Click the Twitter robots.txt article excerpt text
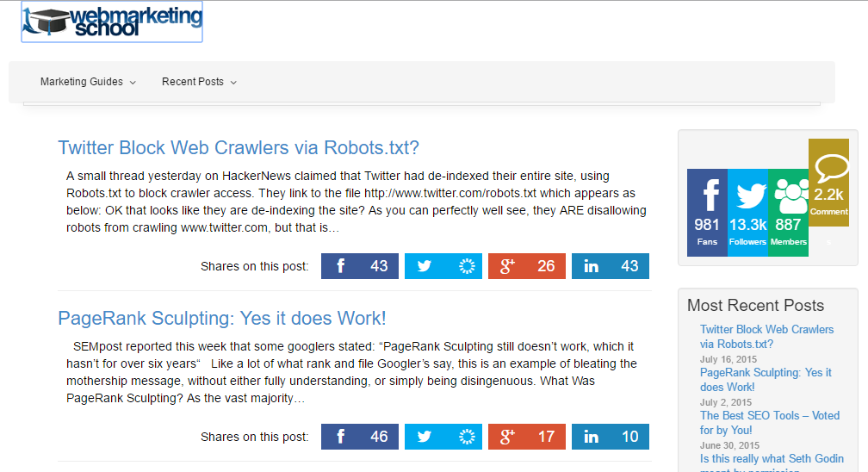Screen dimensions: 868x472 coord(356,202)
